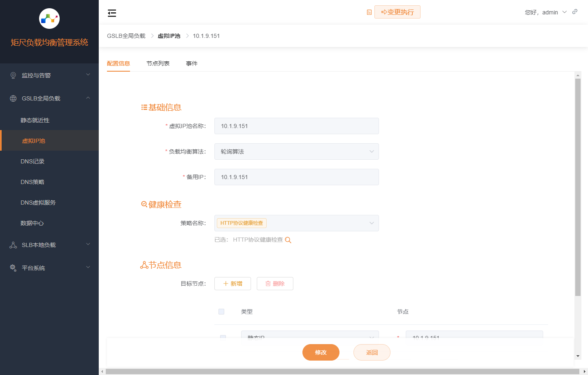Click the document icon beside 变更执行
The height and width of the screenshot is (375, 588).
pyautogui.click(x=369, y=12)
